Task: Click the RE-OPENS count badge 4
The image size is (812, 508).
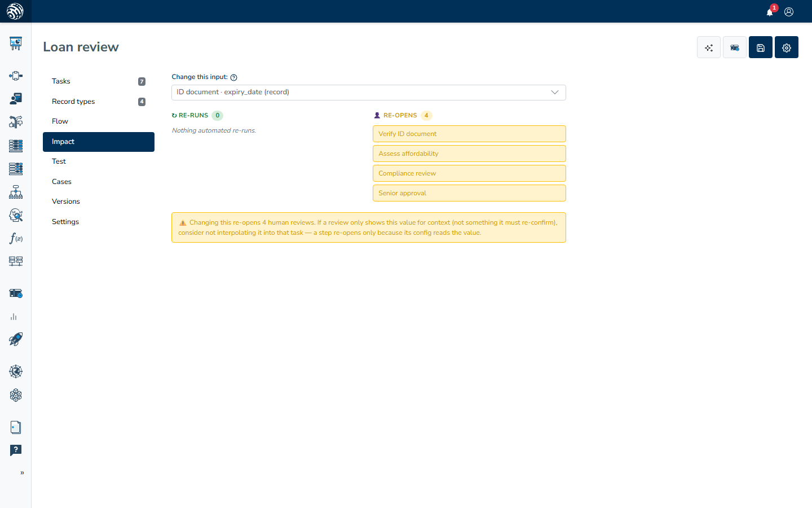Action: tap(426, 115)
